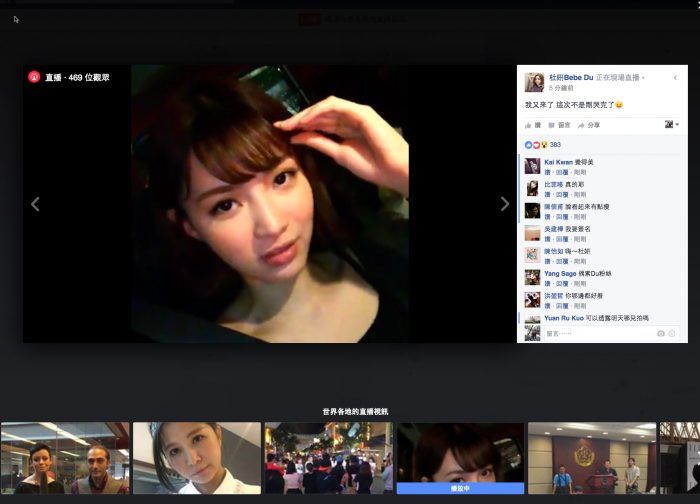Open avatar beside 我要簽名 comment

533,233
